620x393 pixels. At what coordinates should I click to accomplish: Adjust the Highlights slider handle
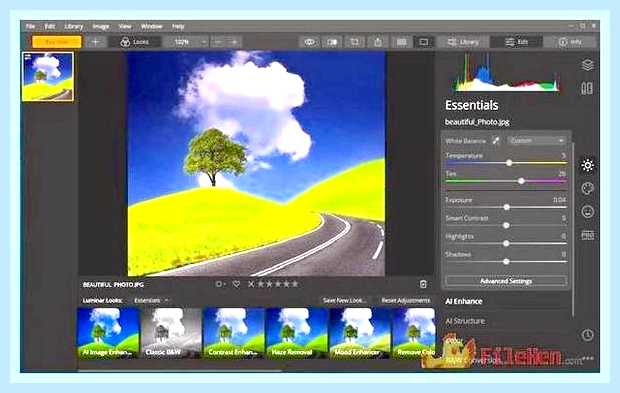506,243
